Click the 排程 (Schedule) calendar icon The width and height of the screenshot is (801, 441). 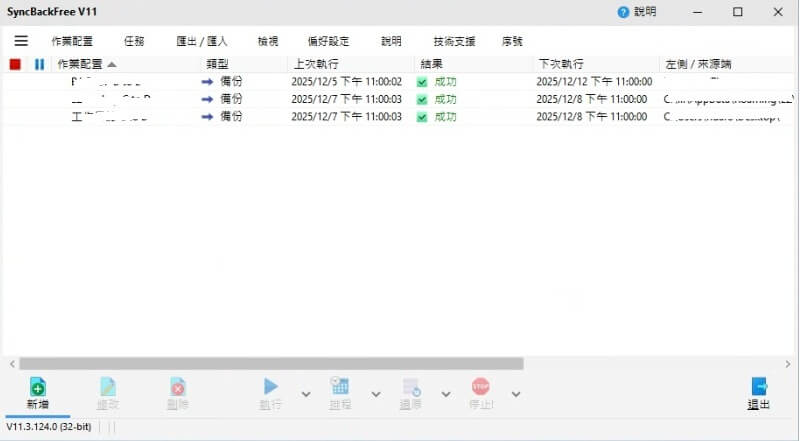[339, 387]
